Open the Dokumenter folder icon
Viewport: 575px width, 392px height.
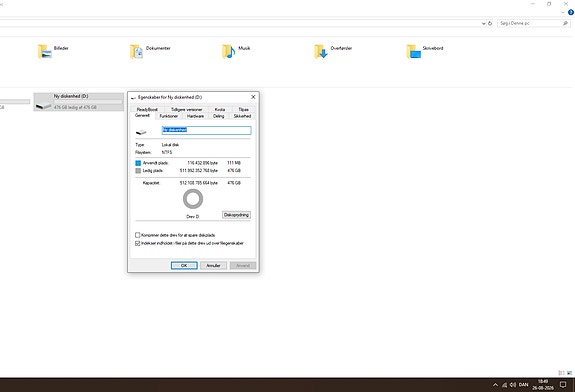[x=137, y=52]
